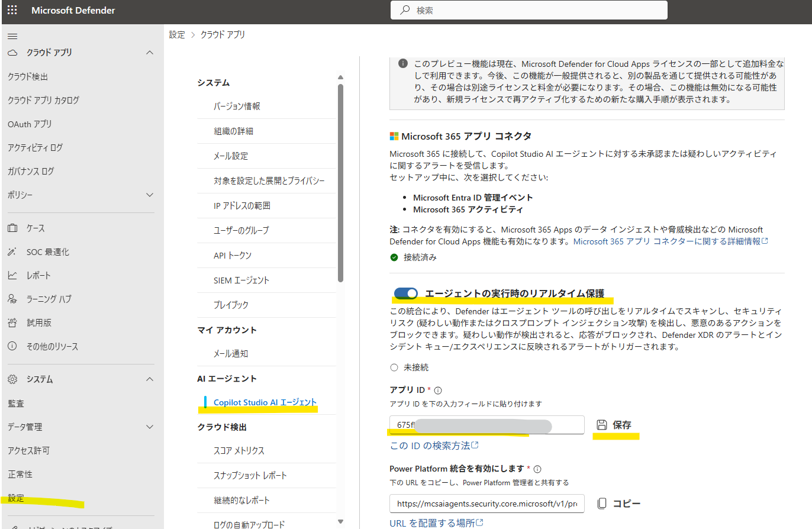Click the info icon in preview notice
This screenshot has height=529, width=812.
click(x=403, y=64)
